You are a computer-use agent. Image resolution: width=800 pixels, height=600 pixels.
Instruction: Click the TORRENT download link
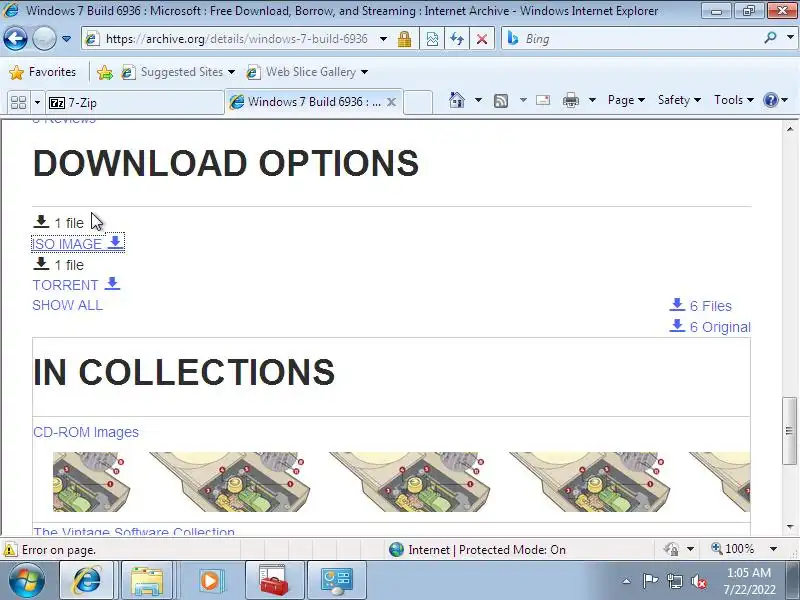77,284
